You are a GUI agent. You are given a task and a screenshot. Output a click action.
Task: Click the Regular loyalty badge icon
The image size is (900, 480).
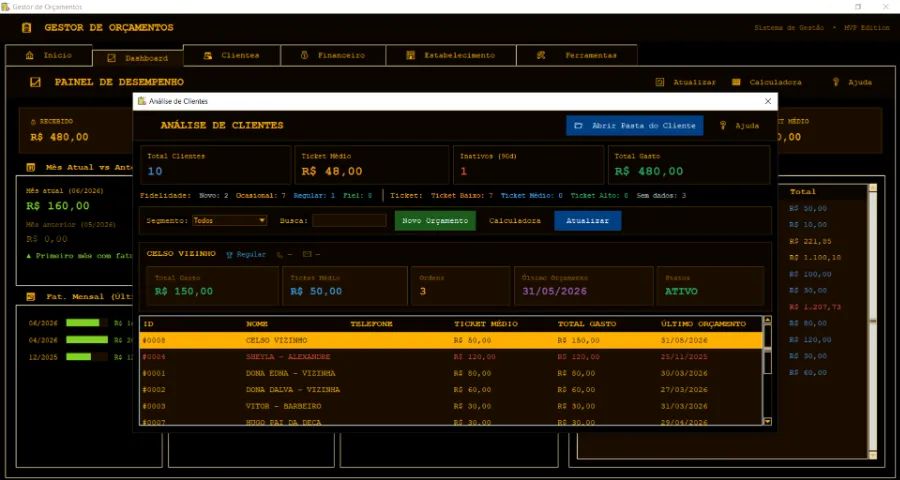(229, 254)
